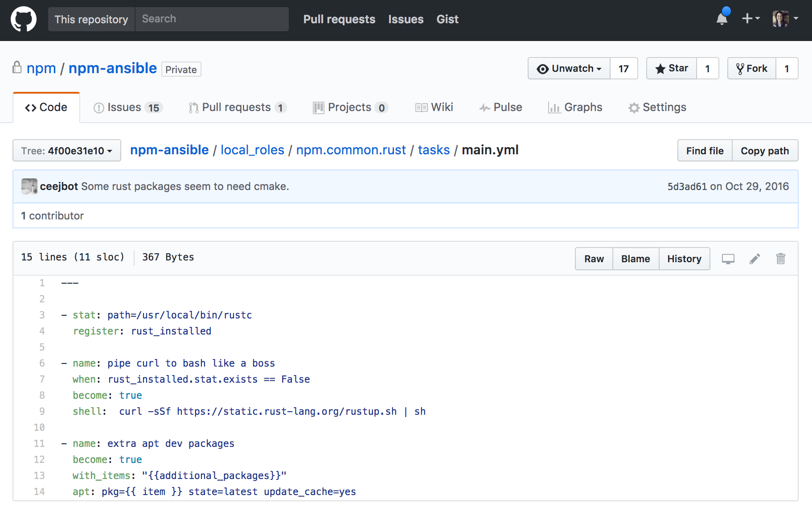The width and height of the screenshot is (812, 512).
Task: Open the Blame view
Action: point(636,259)
